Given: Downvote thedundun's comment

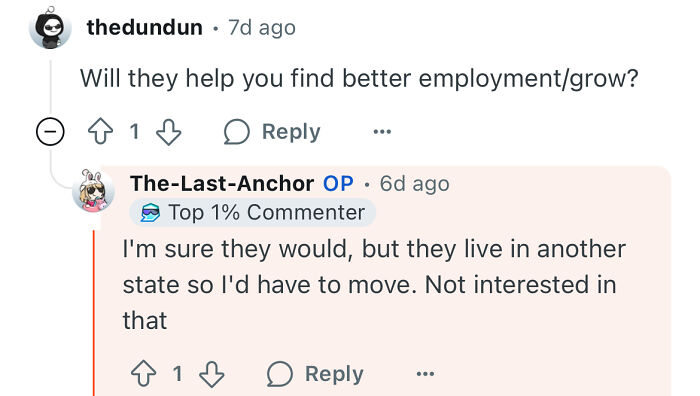Looking at the screenshot, I should point(168,132).
